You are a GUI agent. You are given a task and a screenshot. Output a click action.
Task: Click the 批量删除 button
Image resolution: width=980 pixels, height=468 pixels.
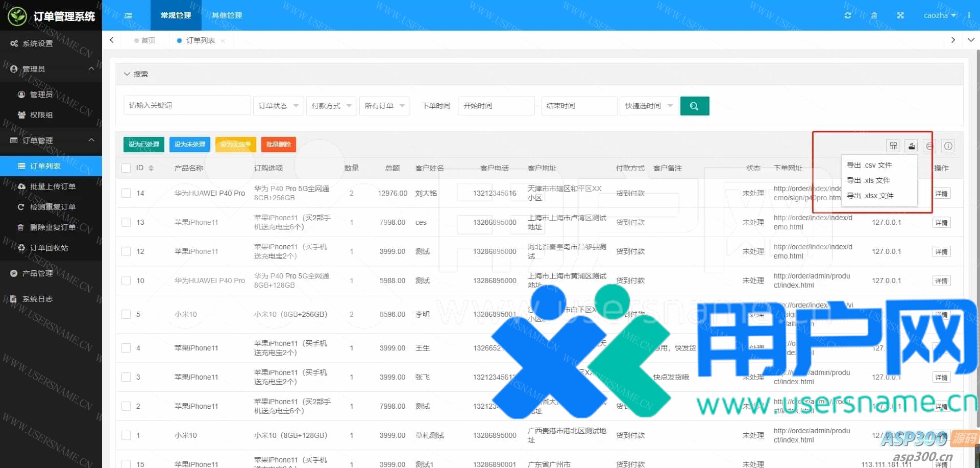pos(279,145)
